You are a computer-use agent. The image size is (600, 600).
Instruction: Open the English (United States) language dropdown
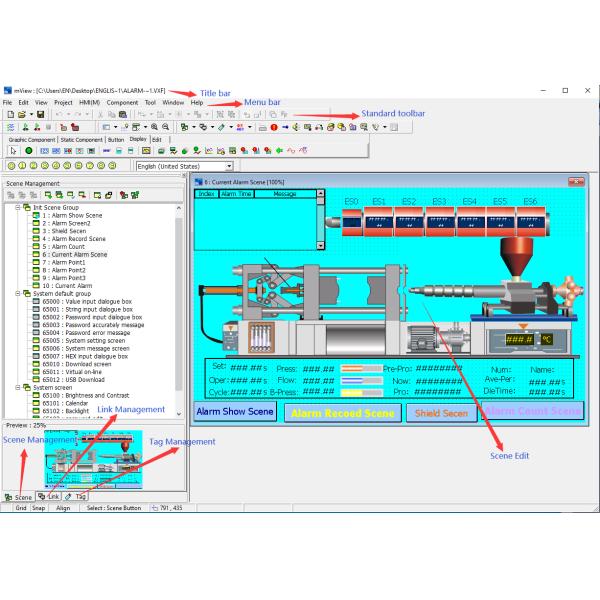point(229,166)
